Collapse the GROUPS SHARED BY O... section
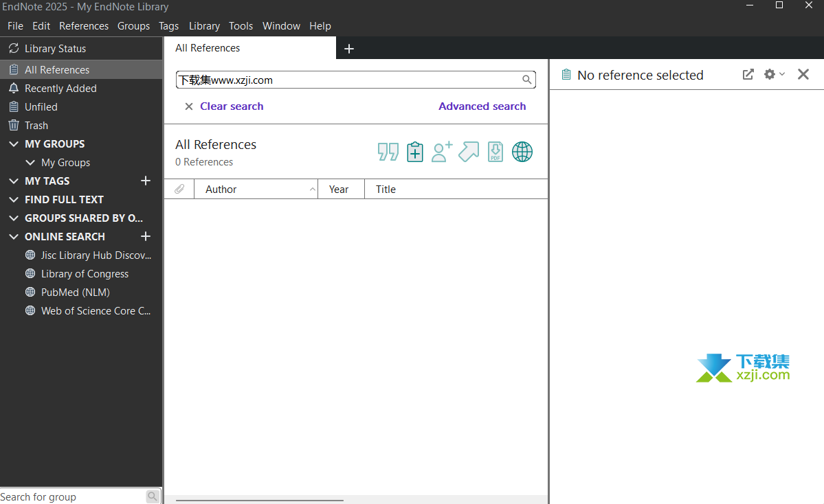The height and width of the screenshot is (504, 824). click(14, 218)
